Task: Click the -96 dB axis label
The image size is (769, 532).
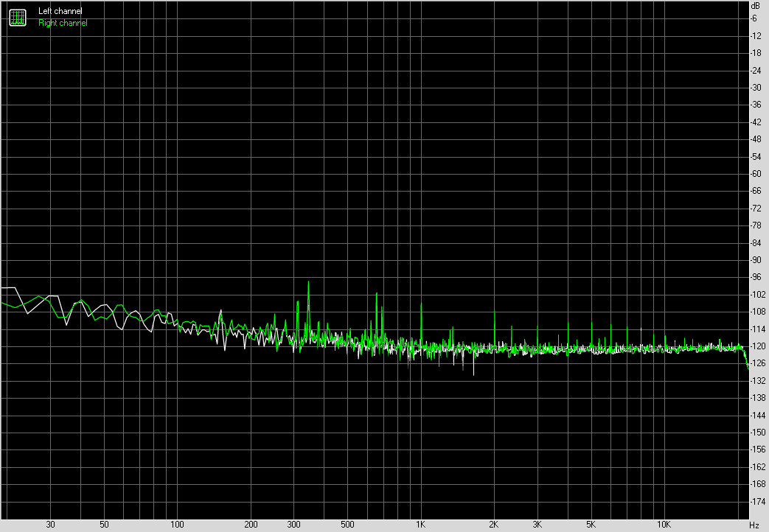Action: (x=756, y=277)
